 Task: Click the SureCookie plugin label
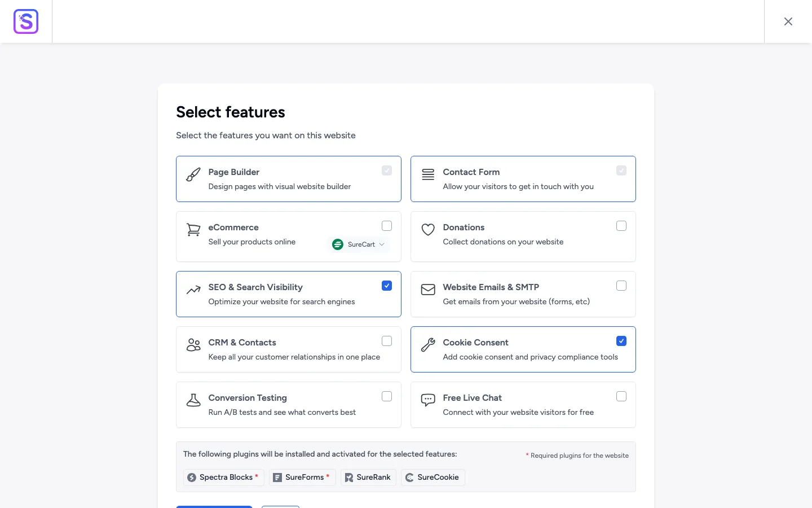[438, 478]
